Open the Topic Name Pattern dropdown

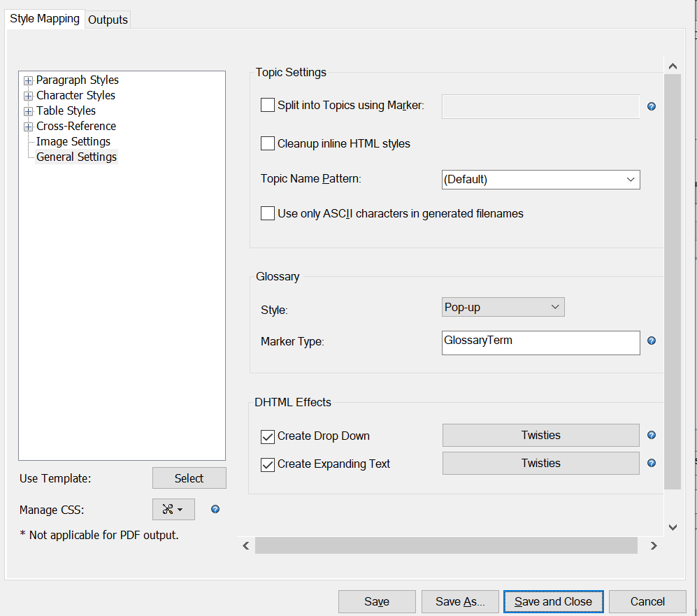[541, 179]
